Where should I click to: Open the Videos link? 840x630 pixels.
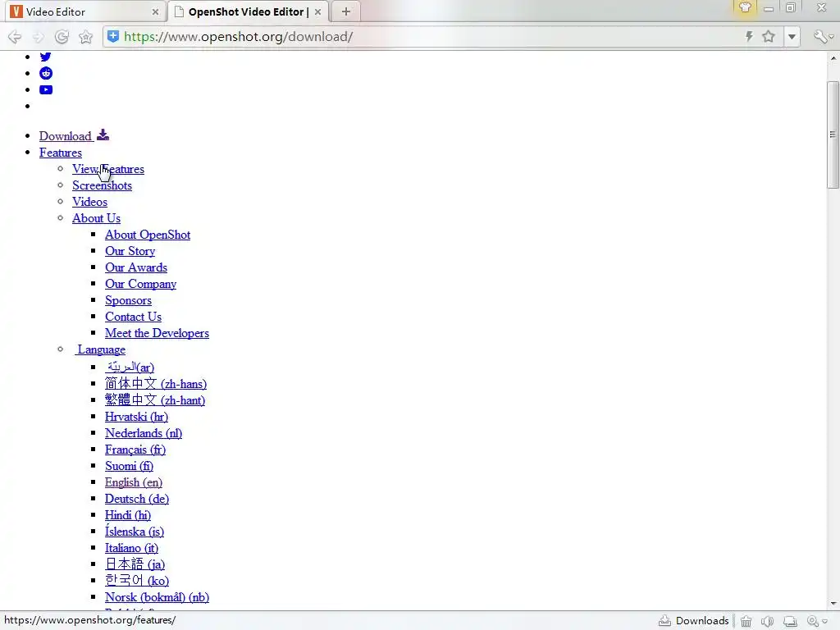coord(90,202)
